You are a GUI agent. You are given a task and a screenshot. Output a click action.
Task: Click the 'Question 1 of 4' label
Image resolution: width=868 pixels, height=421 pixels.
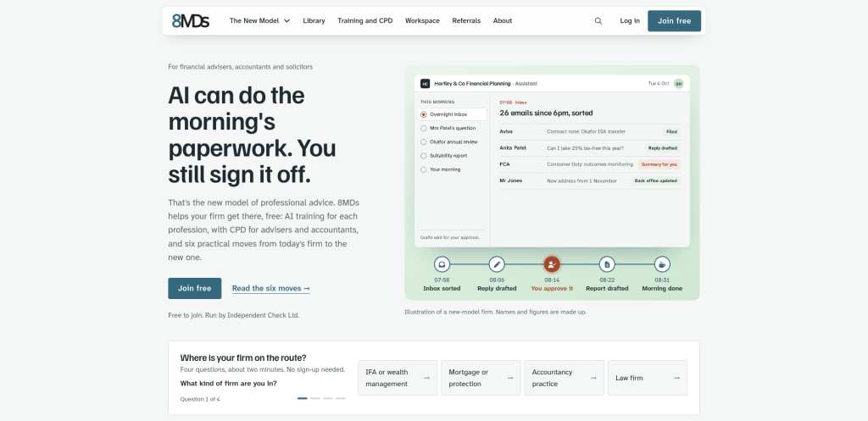point(200,399)
